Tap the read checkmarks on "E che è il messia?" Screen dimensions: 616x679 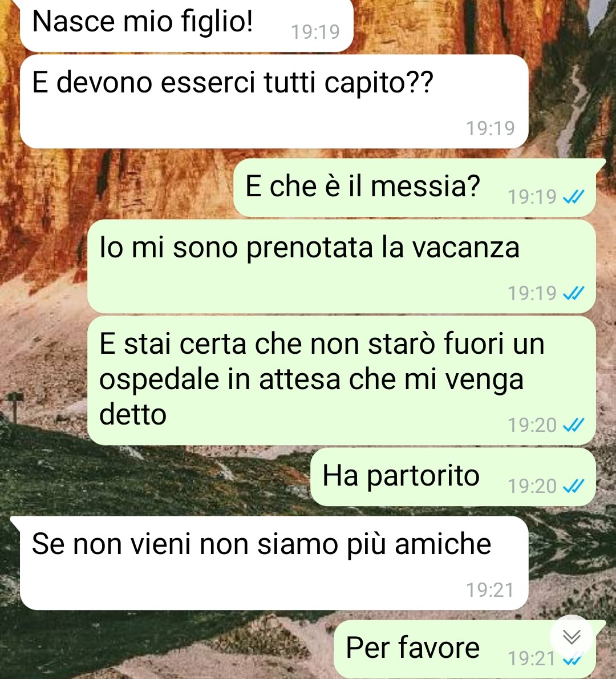[x=574, y=197]
